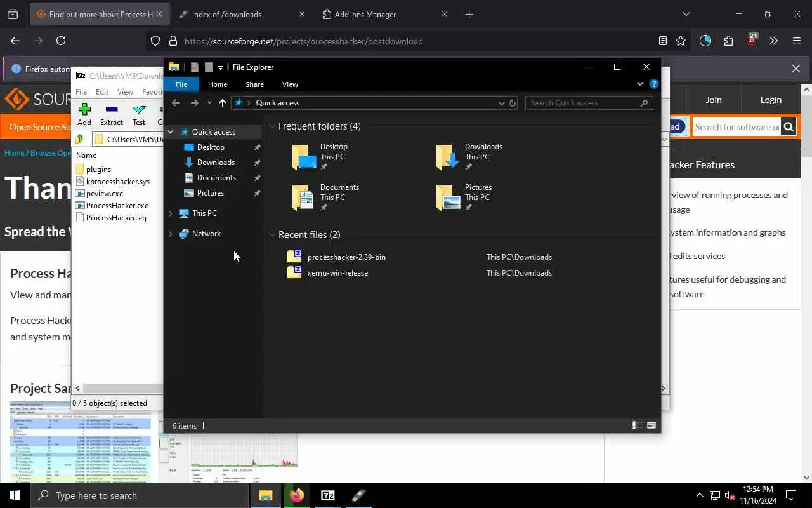The width and height of the screenshot is (812, 508).
Task: Select the plugins folder in 7-Zip
Action: pyautogui.click(x=98, y=170)
